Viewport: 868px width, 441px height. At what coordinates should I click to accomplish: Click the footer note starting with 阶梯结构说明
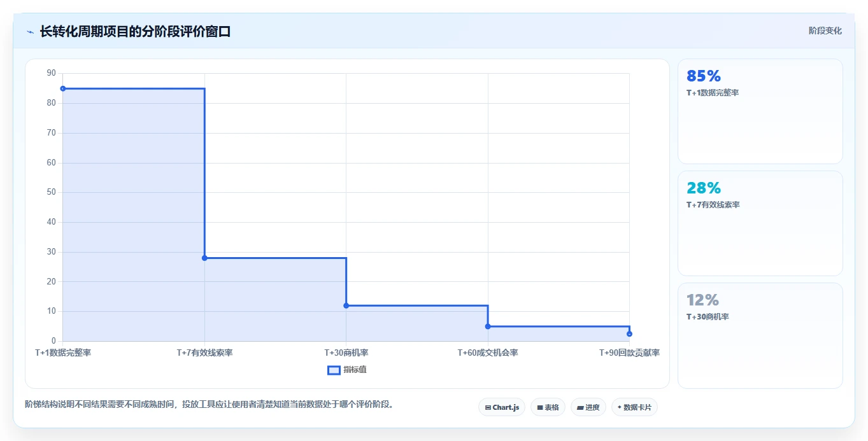210,404
